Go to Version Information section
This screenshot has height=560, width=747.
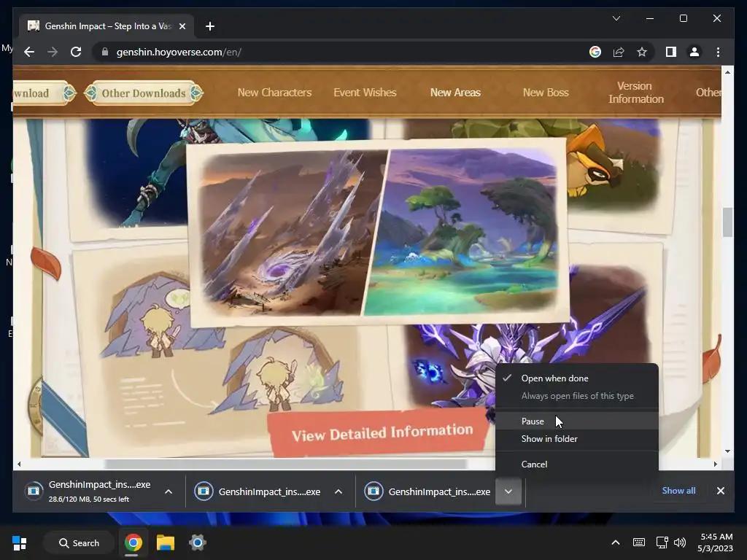coord(636,93)
